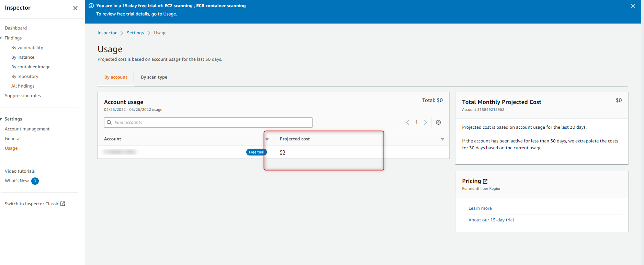Screen dimensions: 644x265
Task: Click Account 315849212962 text
Action: point(483,110)
